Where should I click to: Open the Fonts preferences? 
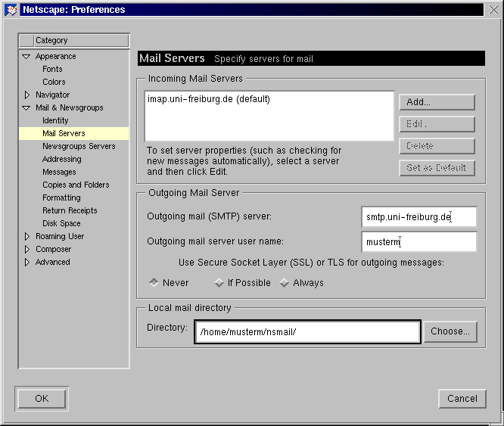tap(52, 69)
